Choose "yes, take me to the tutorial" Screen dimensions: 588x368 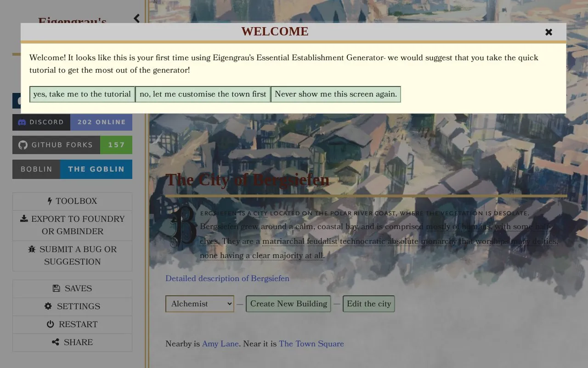82,94
